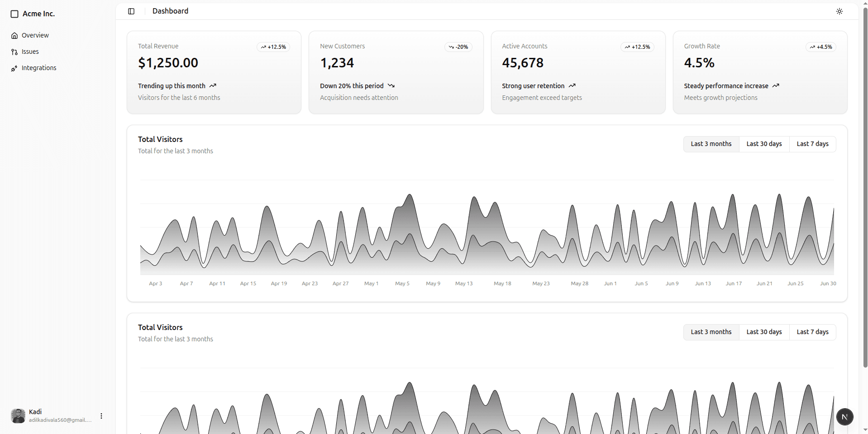Select the Integrations plug icon
The width and height of the screenshot is (868, 434).
click(x=15, y=68)
